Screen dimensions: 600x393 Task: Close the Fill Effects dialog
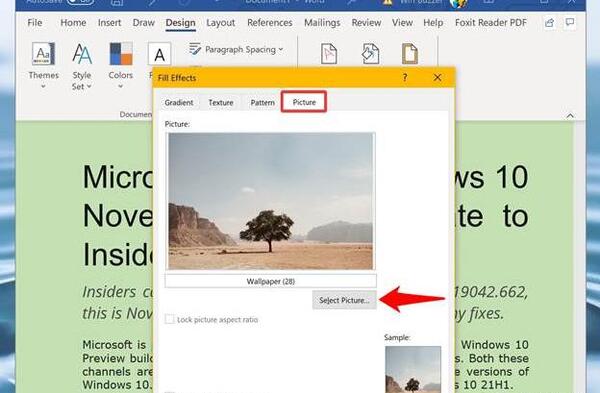(437, 78)
